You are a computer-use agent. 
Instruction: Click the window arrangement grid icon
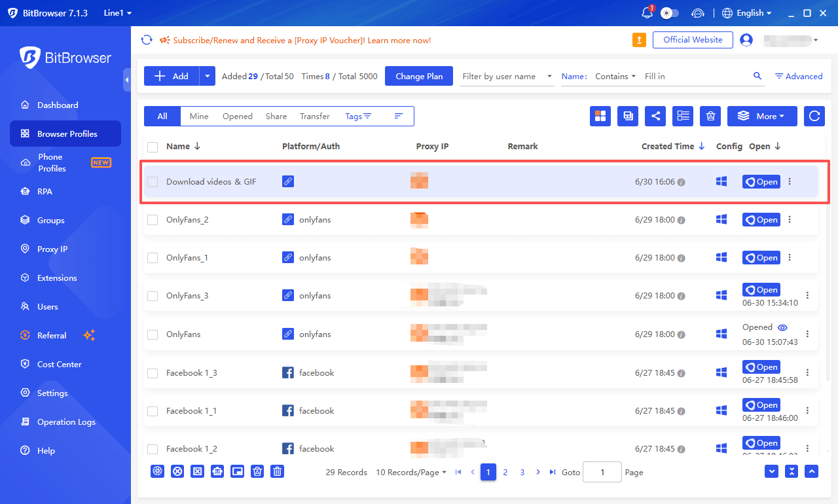tap(600, 116)
